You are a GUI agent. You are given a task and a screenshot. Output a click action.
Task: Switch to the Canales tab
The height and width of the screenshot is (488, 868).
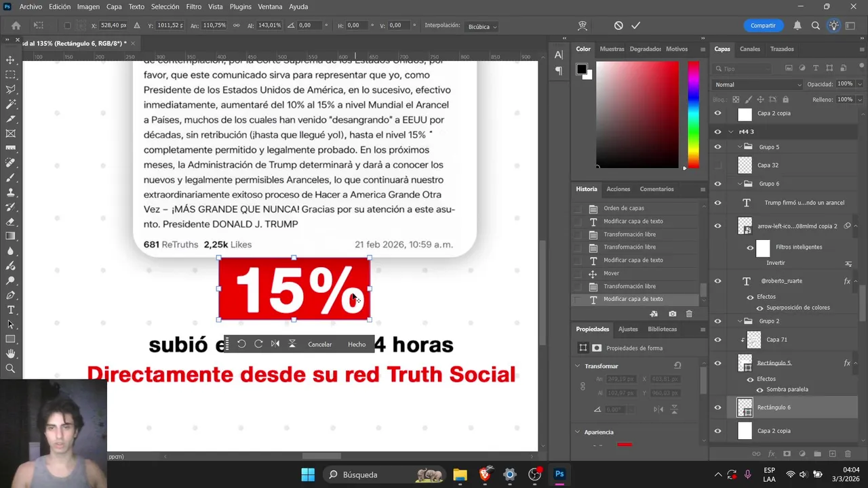pyautogui.click(x=750, y=49)
